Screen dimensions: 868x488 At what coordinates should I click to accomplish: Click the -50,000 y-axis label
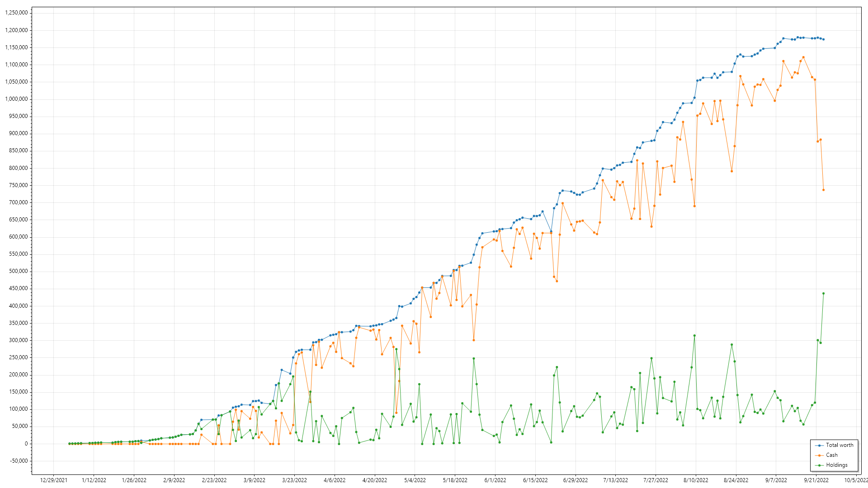19,461
